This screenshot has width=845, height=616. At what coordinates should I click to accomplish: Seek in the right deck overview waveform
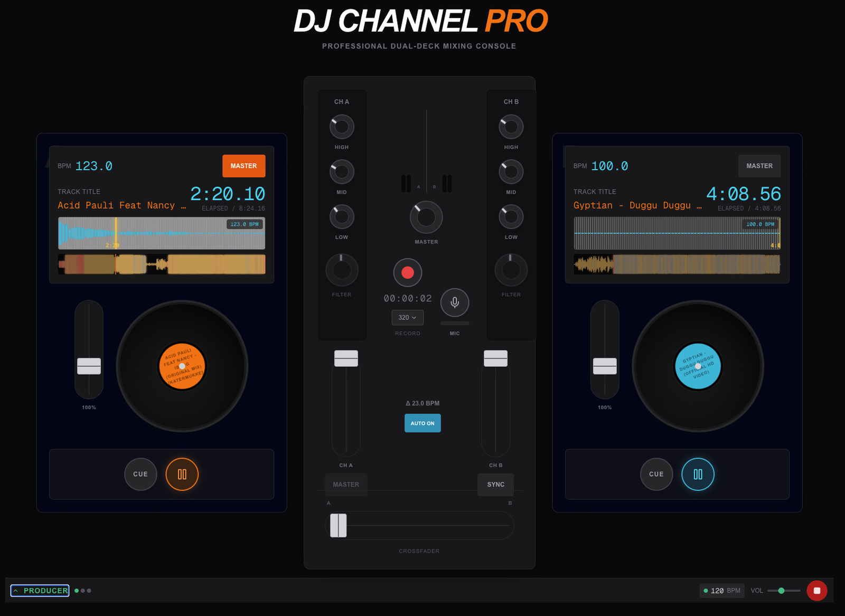677,264
